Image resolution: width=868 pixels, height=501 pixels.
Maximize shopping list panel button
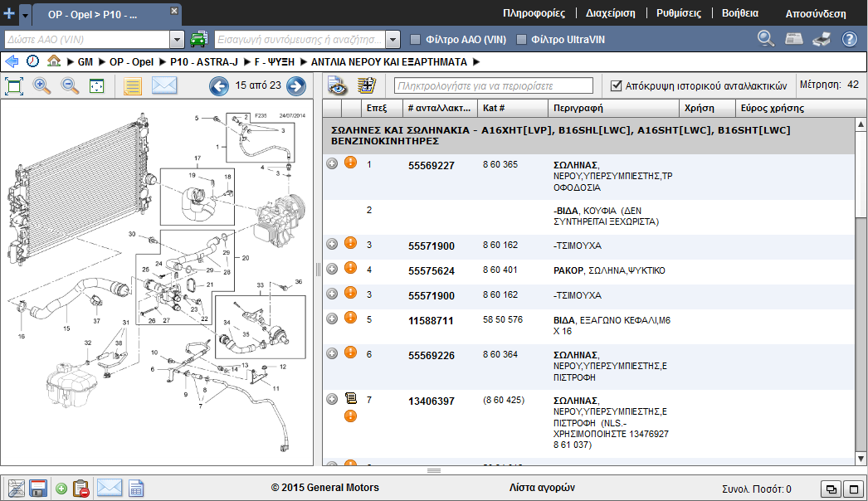point(854,489)
